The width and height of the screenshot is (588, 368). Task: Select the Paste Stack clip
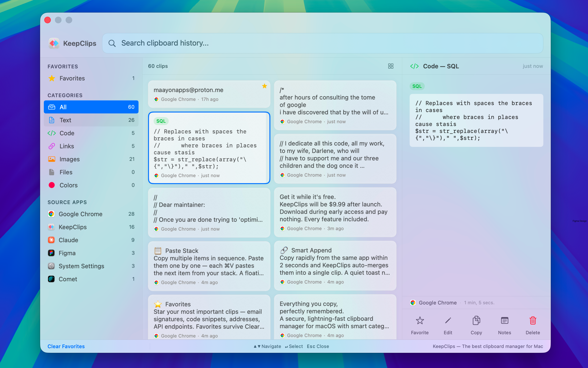click(x=209, y=266)
